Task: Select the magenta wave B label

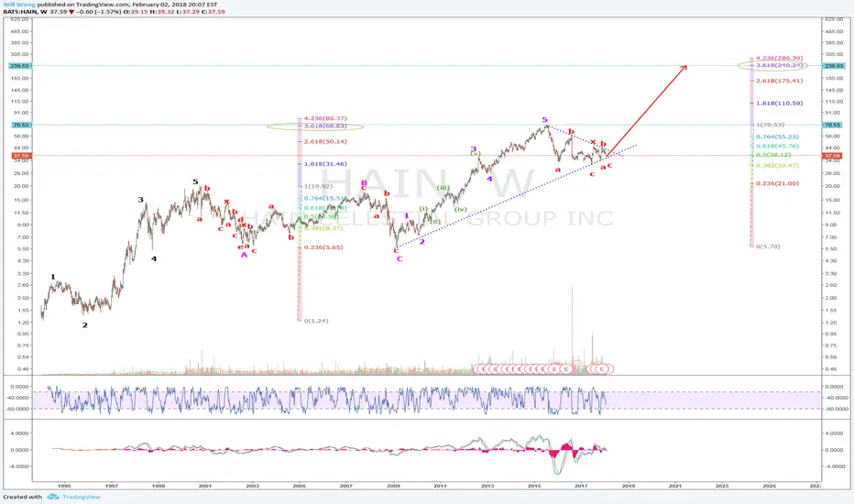Action: point(364,183)
